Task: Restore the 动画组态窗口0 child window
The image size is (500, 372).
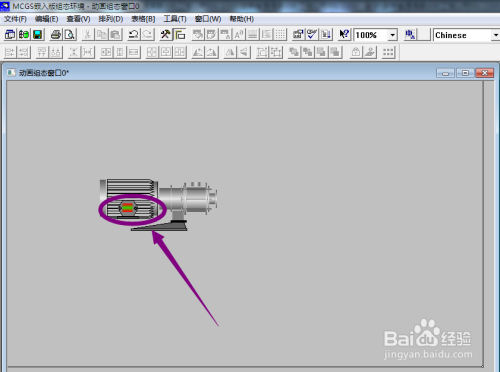Action: (465, 73)
